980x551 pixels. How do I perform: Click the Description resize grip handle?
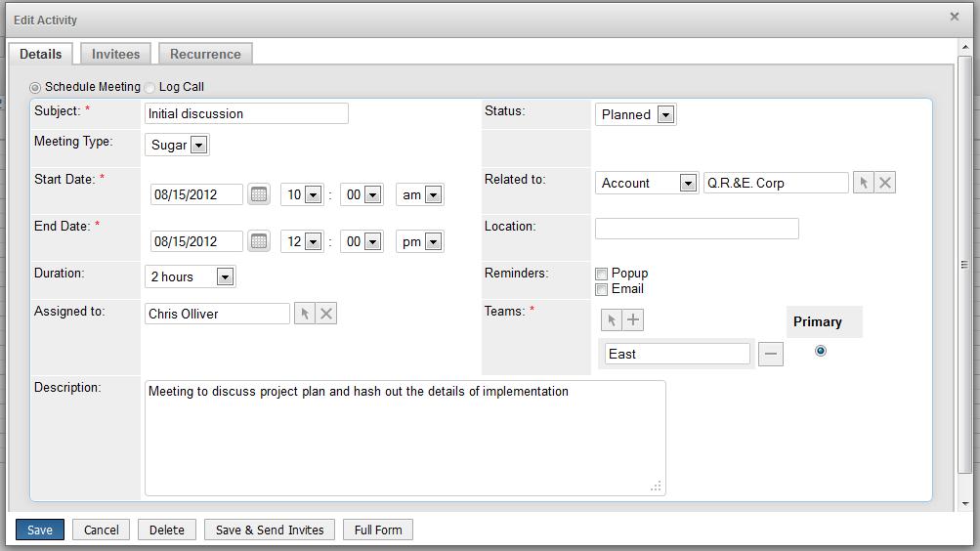point(656,486)
